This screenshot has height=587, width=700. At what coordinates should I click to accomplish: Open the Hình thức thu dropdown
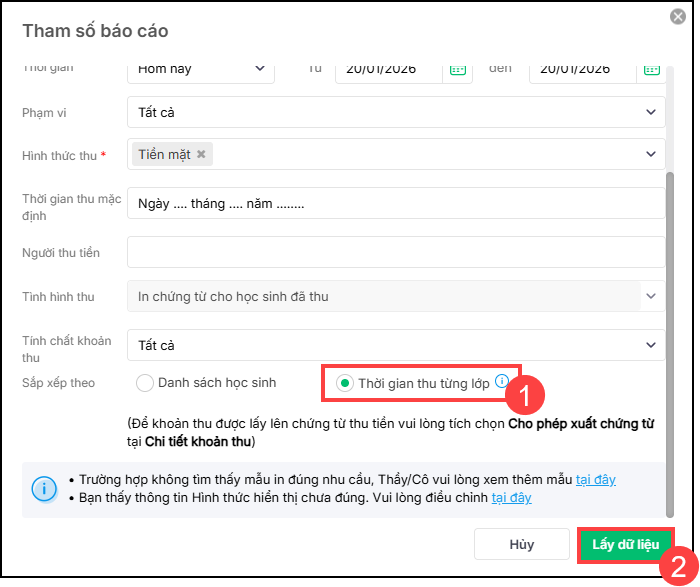click(x=651, y=154)
